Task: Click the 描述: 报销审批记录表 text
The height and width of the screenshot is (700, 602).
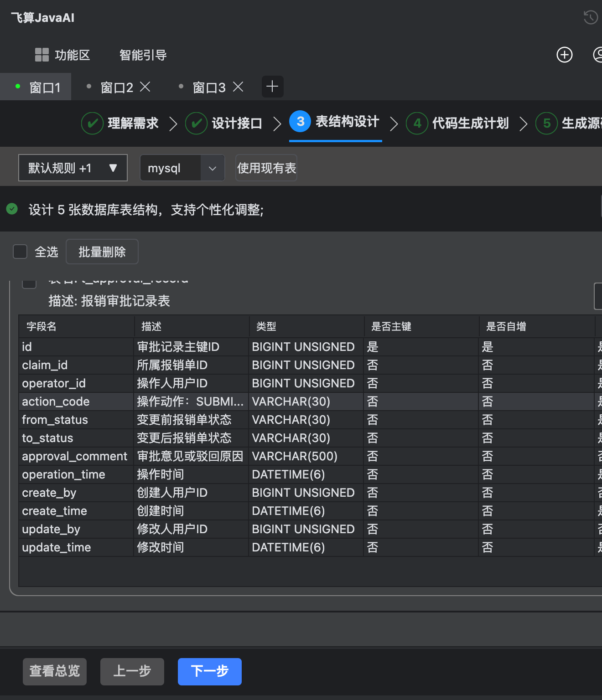Action: tap(109, 301)
